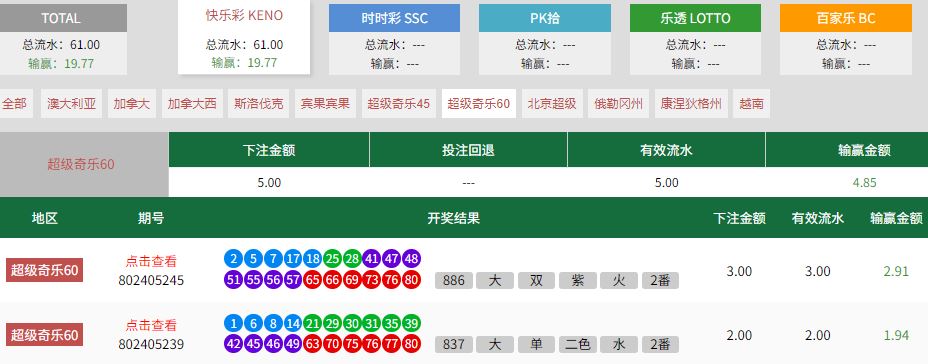Choose the 加拿大西 region filter

[x=192, y=104]
